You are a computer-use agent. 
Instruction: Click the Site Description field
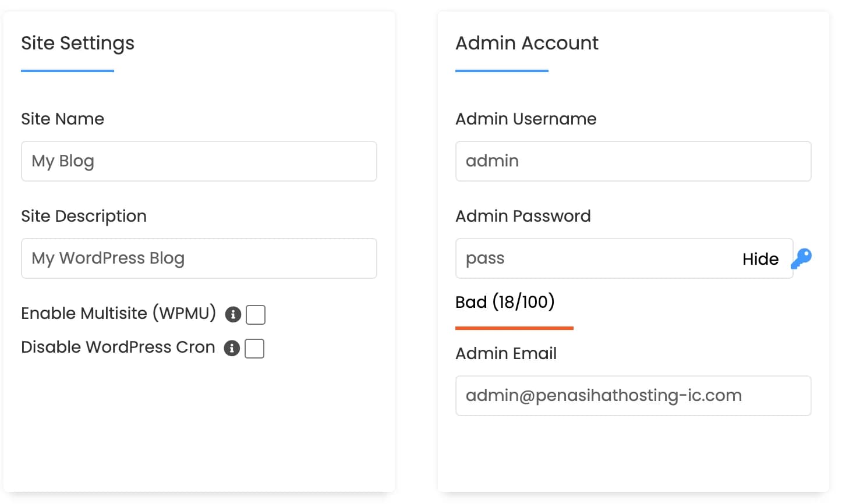pyautogui.click(x=198, y=258)
